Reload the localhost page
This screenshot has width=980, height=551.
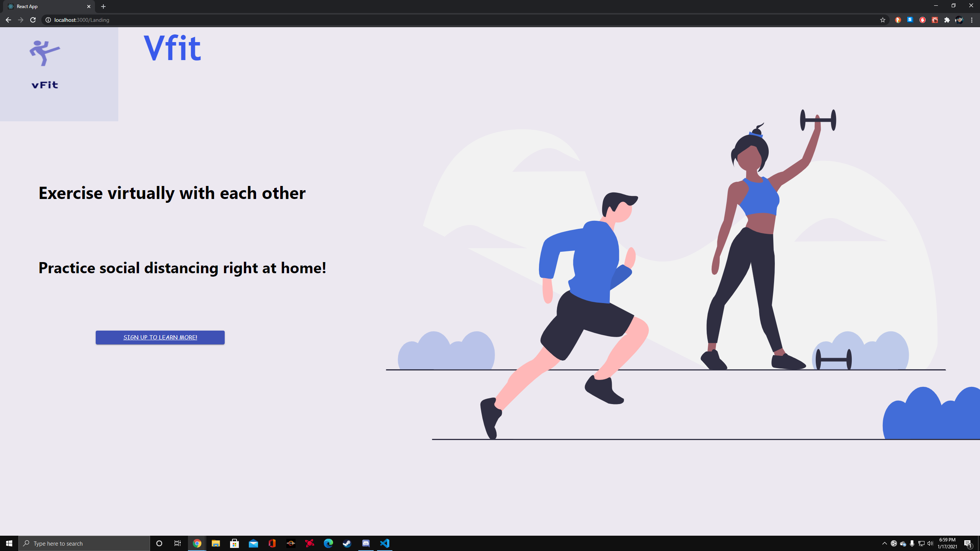coord(33,20)
